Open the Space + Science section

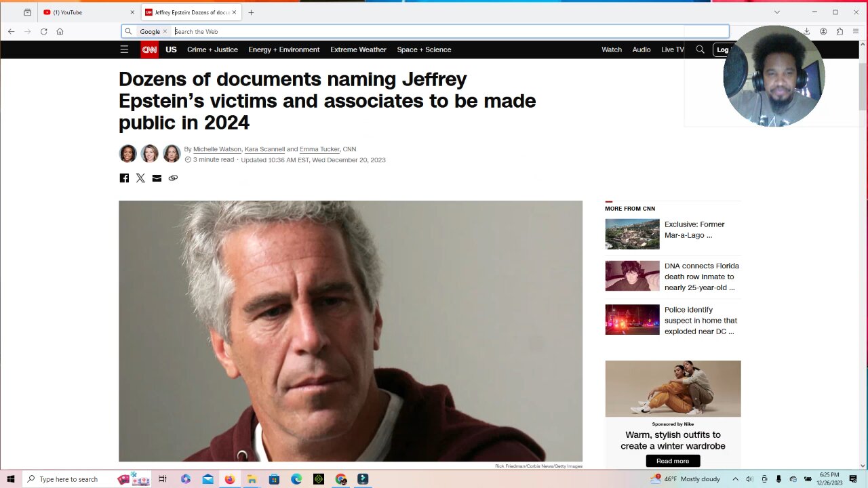424,49
